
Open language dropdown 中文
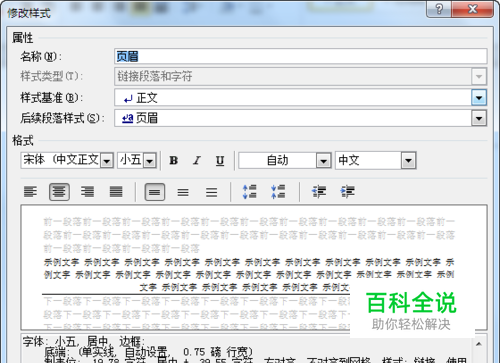point(409,161)
